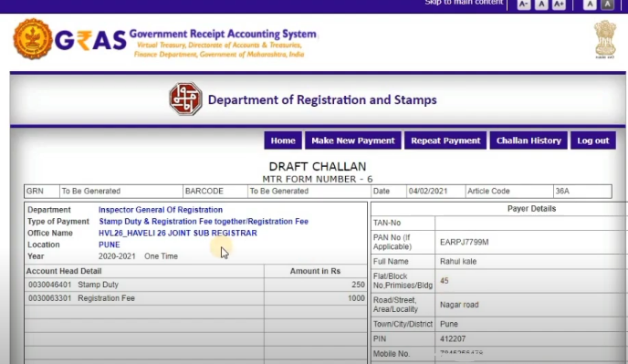Click Nagar road street value

pyautogui.click(x=459, y=305)
